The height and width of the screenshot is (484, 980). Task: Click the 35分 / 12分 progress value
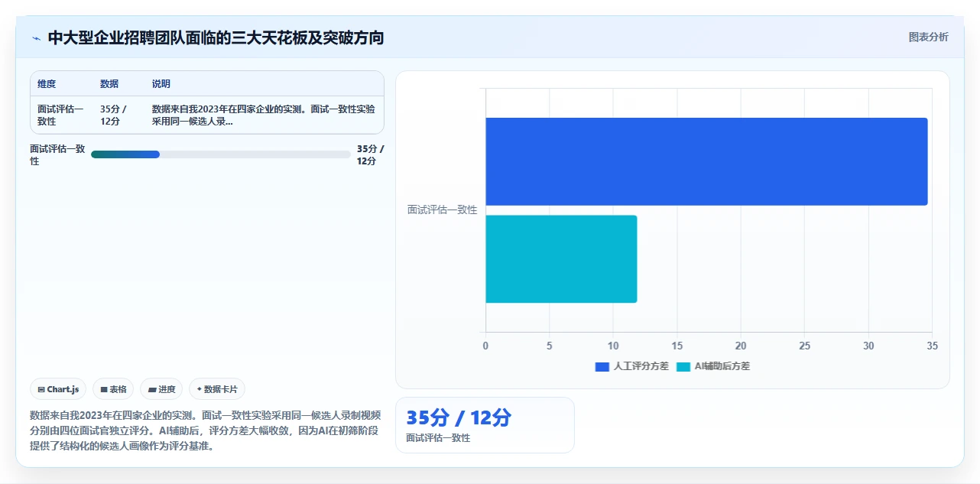(371, 155)
